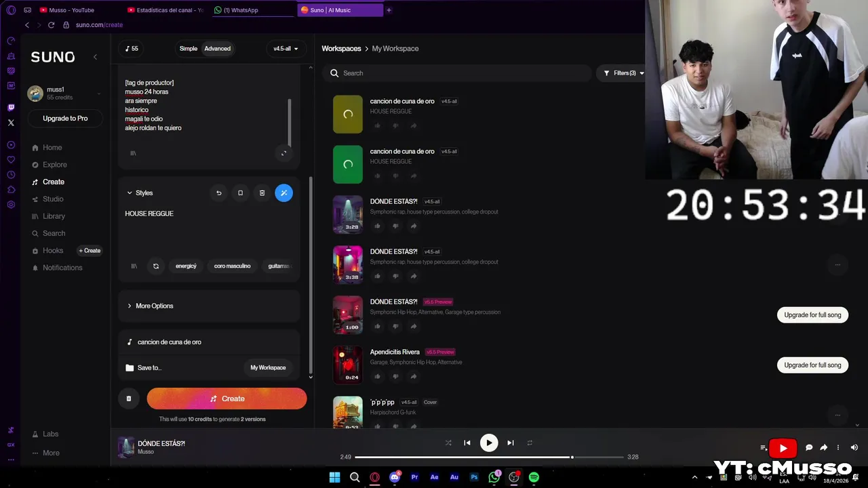Switch to Advanced creation mode
The width and height of the screenshot is (868, 488).
(x=218, y=49)
